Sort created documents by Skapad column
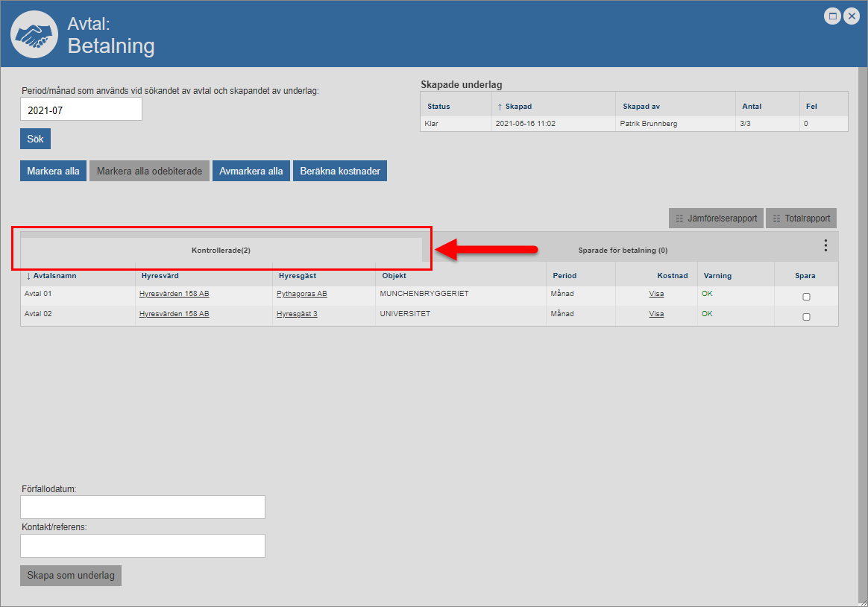Screen dimensions: 868x607 tap(518, 107)
